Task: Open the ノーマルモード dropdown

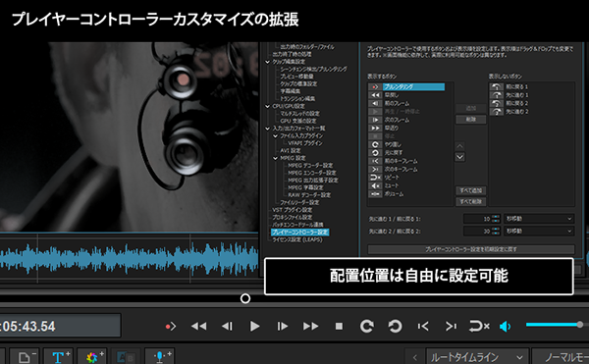Action: pyautogui.click(x=561, y=357)
